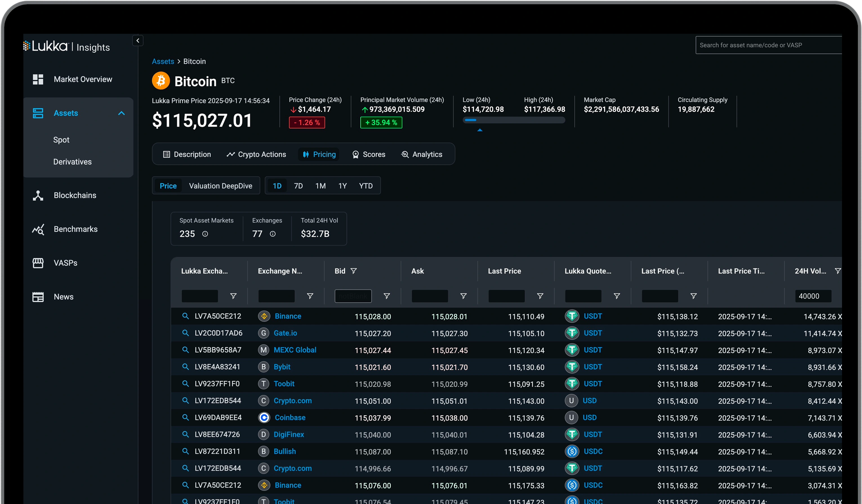Click the info icon next to 235

tap(205, 234)
